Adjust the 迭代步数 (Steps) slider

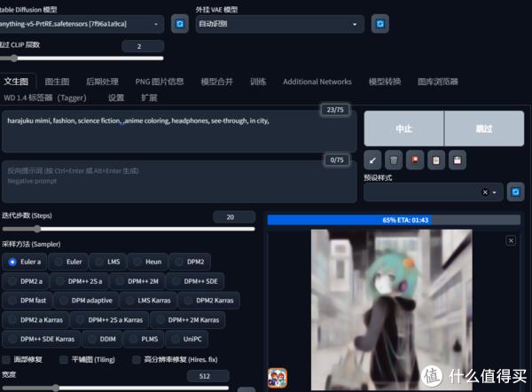click(129, 229)
